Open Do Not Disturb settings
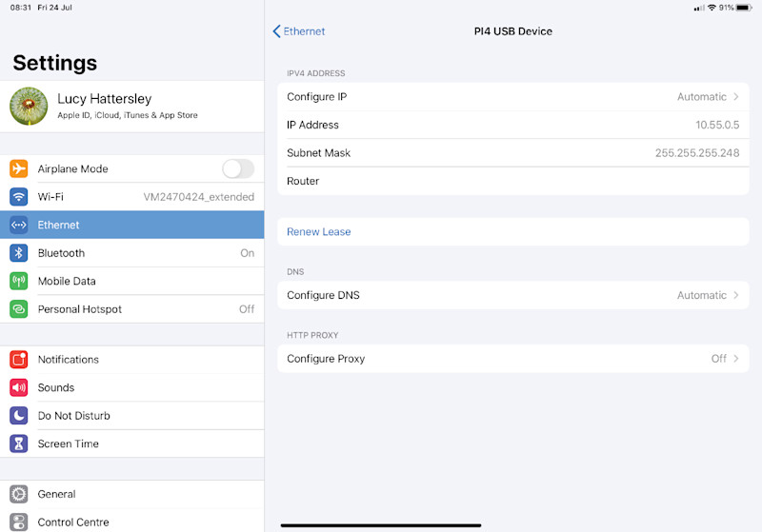This screenshot has height=532, width=762. click(x=132, y=416)
